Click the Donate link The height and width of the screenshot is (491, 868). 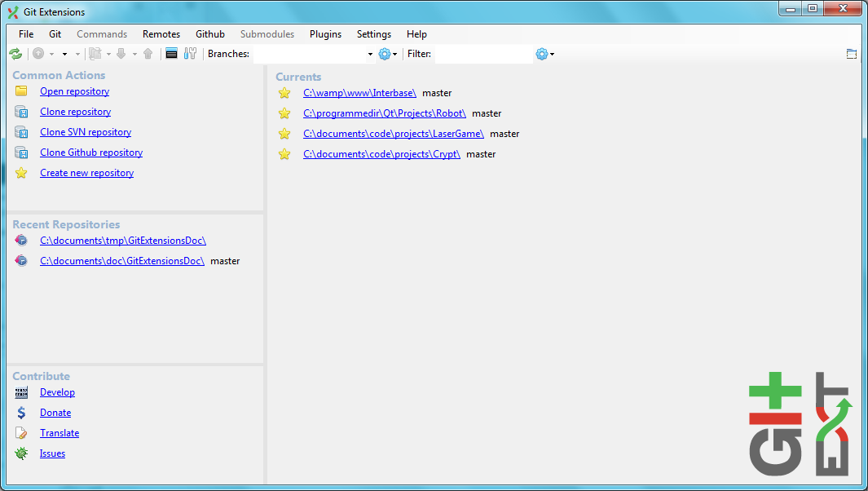tap(55, 413)
